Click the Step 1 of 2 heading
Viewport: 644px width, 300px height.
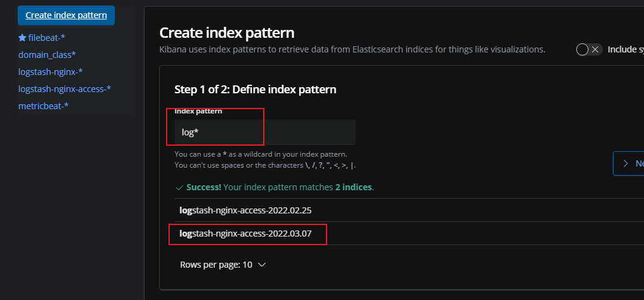[x=255, y=90]
